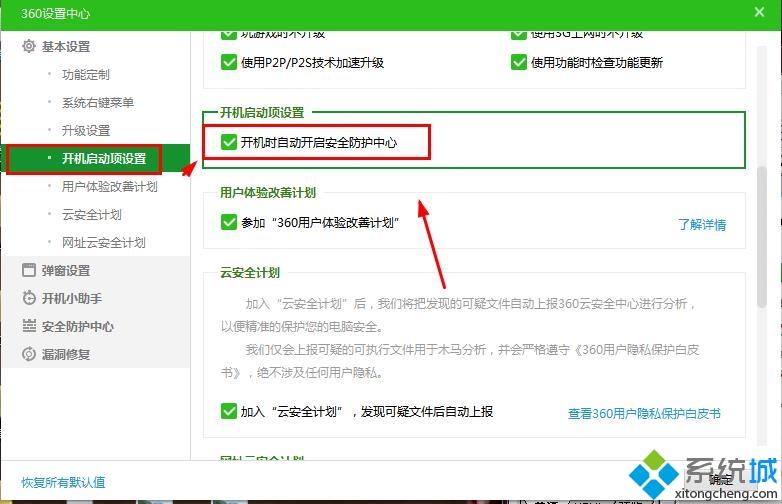This screenshot has height=504, width=782.
Task: Close the 360设置中心 window
Action: [x=759, y=12]
